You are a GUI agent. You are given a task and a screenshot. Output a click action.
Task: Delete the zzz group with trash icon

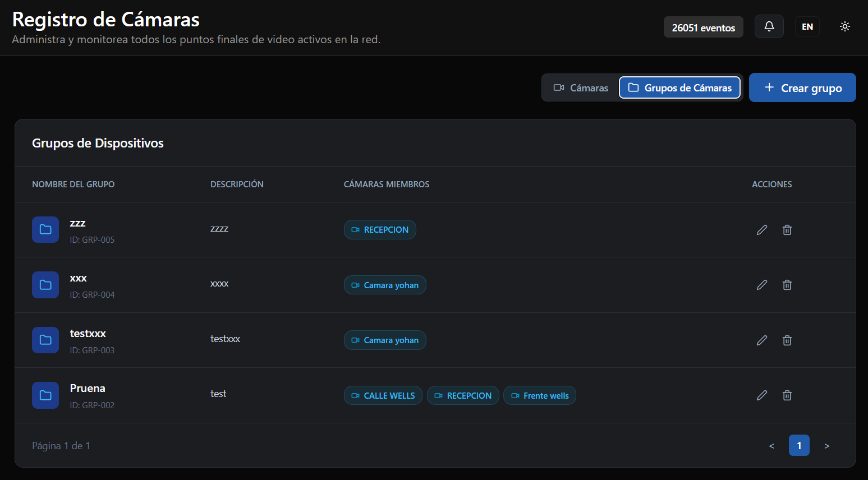pos(787,230)
